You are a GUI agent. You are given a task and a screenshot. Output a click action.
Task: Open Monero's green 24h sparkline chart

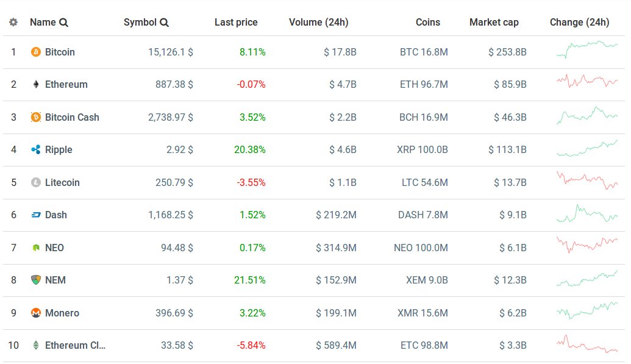coord(586,310)
